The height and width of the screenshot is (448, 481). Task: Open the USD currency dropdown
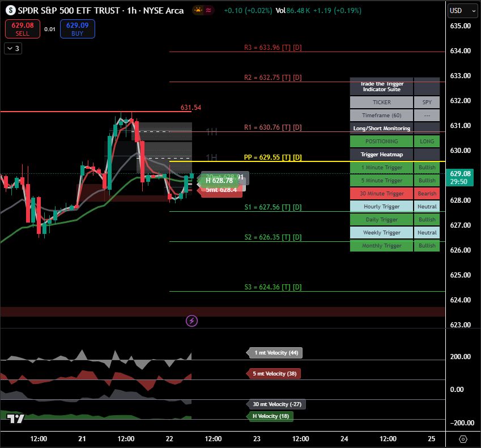point(463,11)
